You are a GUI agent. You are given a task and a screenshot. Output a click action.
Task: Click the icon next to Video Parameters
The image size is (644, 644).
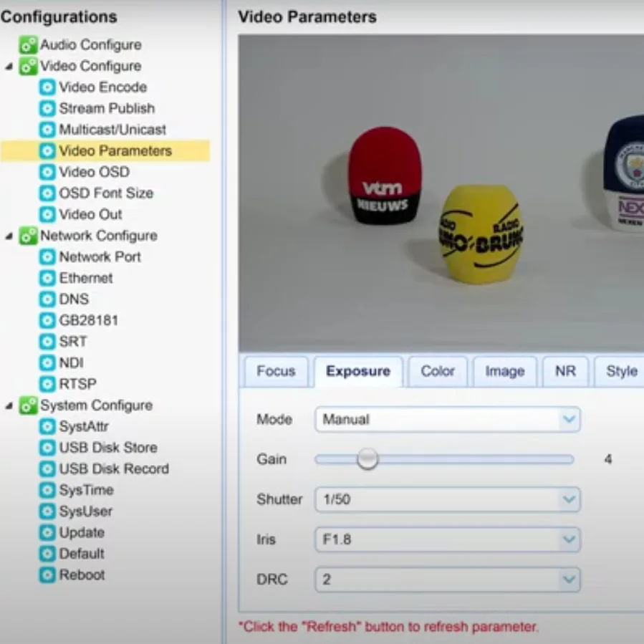click(47, 150)
